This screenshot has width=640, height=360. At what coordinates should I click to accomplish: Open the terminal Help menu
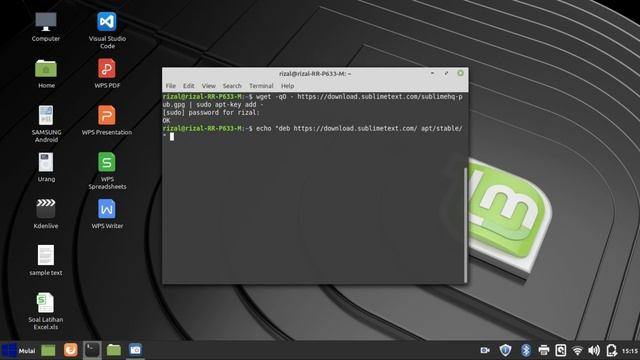coord(287,86)
